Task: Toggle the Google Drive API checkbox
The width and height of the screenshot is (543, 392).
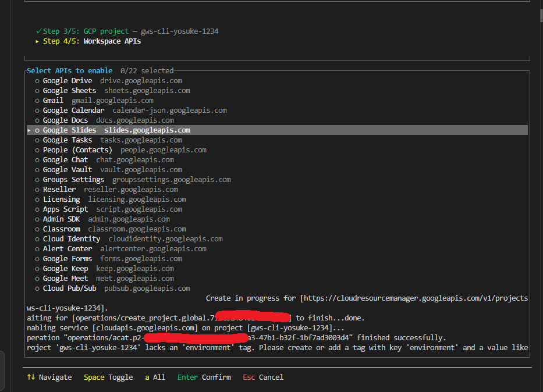Action: tap(37, 81)
